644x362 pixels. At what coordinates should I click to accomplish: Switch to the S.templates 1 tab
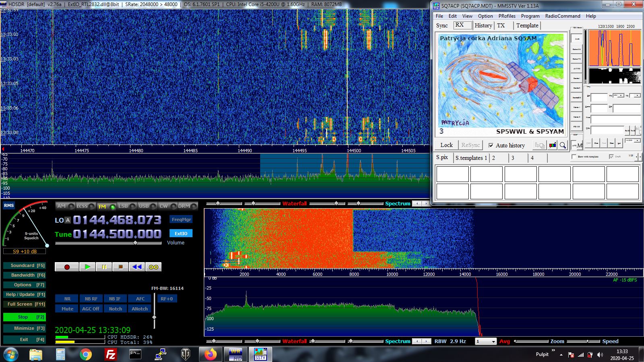pos(471,158)
